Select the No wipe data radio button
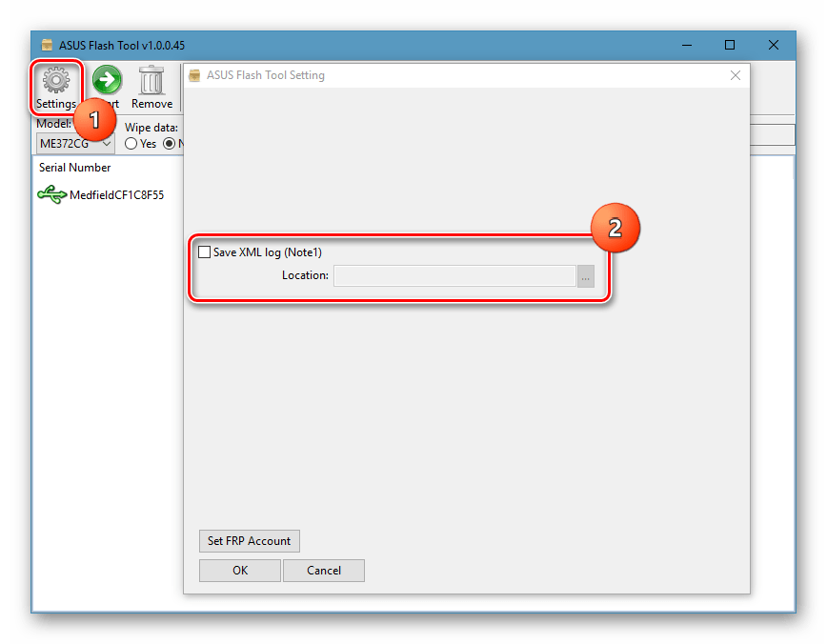827x644 pixels. point(170,144)
